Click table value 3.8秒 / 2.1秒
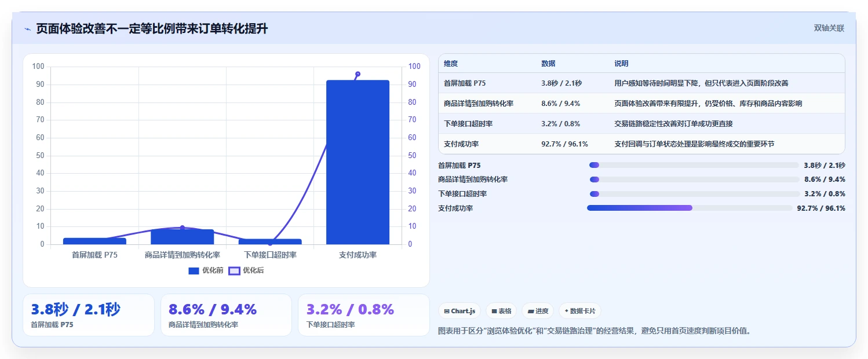This screenshot has height=359, width=868. 561,83
